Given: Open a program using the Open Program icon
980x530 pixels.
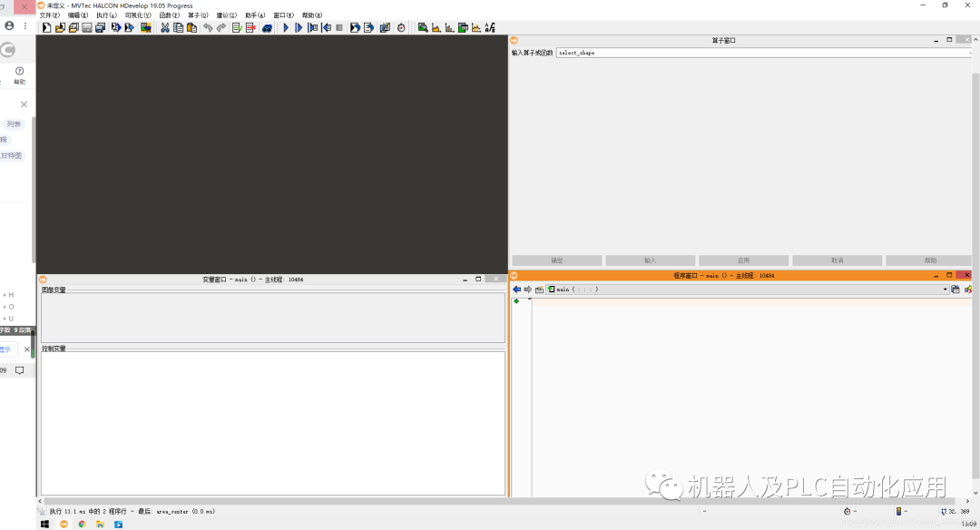Looking at the screenshot, I should pos(60,27).
